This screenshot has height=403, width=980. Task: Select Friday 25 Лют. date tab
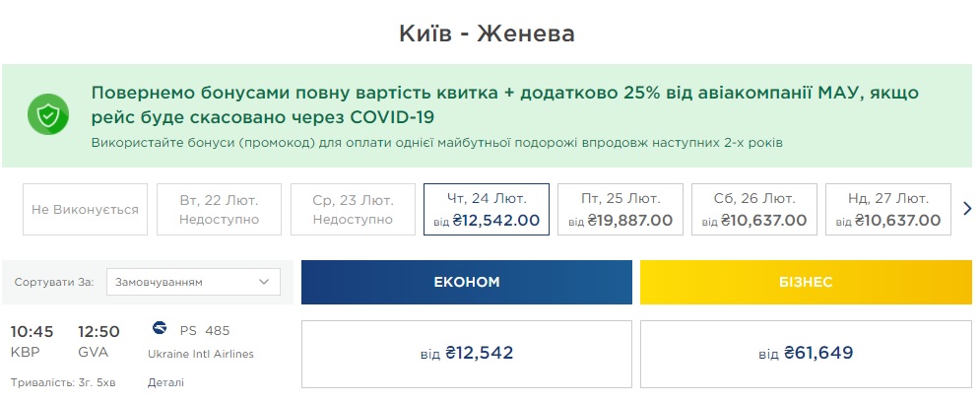tap(620, 209)
